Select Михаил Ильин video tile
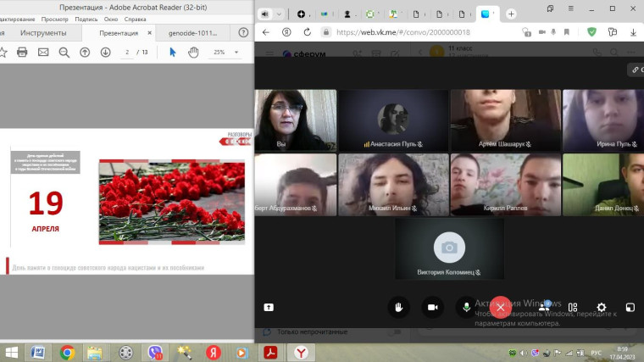The image size is (644, 362). pyautogui.click(x=393, y=185)
